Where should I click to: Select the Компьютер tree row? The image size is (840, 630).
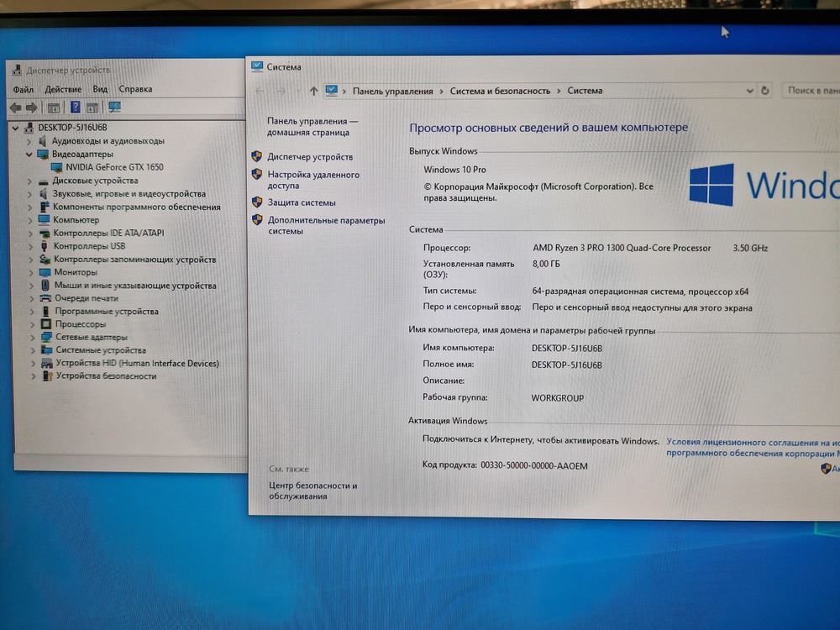76,219
